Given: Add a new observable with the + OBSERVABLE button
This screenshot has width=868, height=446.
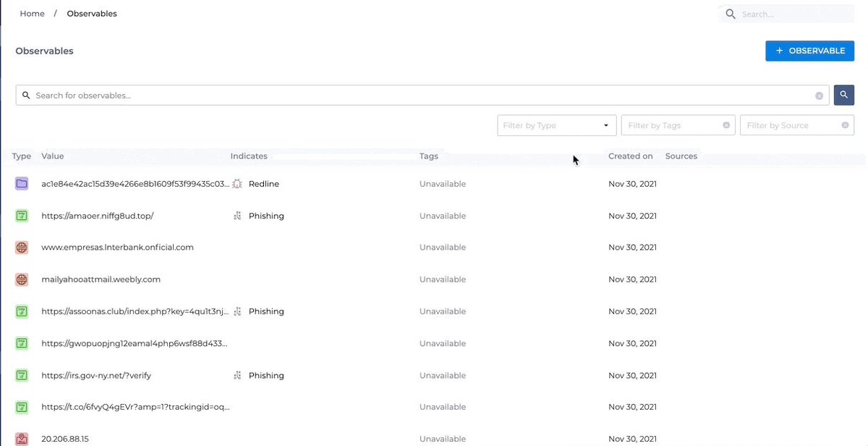Looking at the screenshot, I should [x=810, y=51].
